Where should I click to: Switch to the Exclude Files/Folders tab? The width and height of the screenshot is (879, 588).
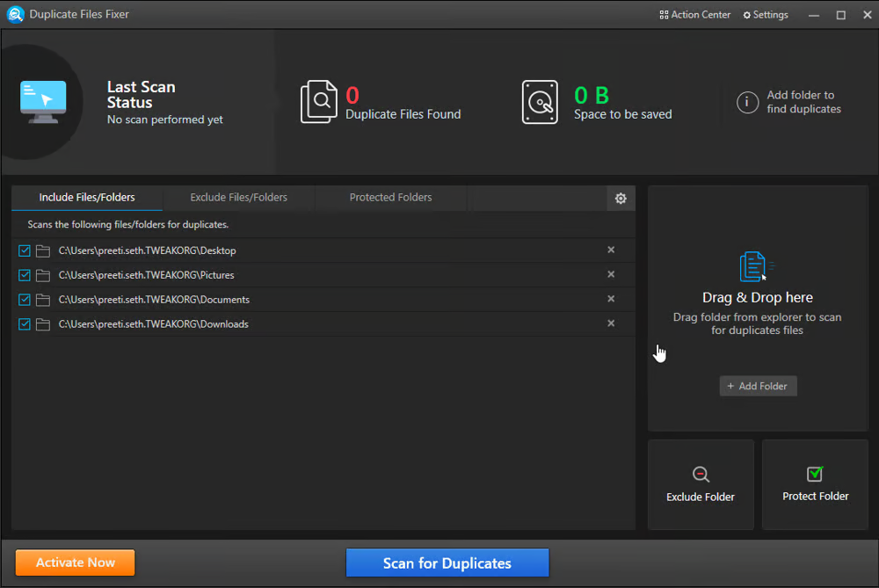[x=238, y=197]
